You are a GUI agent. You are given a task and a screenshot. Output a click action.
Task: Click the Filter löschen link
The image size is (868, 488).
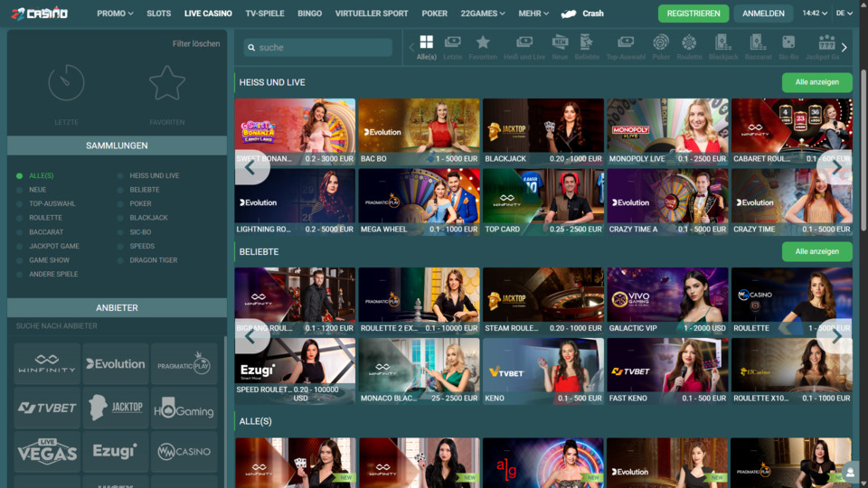[196, 43]
